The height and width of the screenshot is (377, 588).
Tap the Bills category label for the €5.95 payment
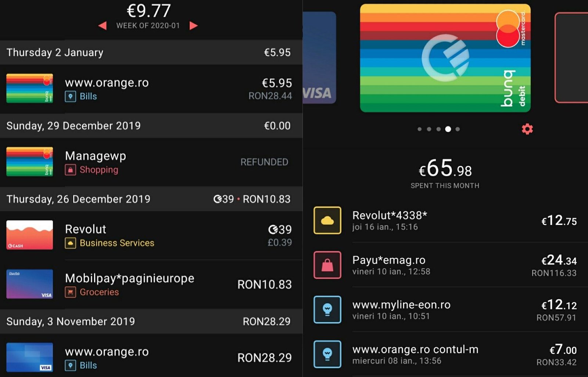(88, 96)
